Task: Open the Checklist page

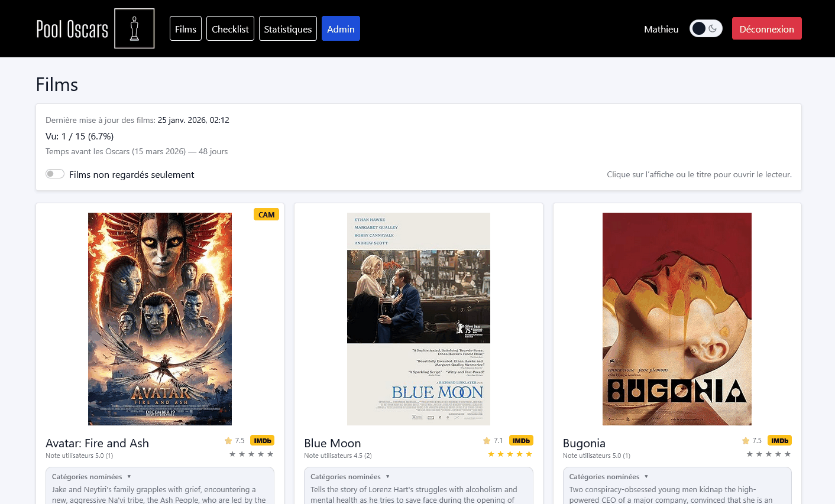Action: [x=230, y=28]
